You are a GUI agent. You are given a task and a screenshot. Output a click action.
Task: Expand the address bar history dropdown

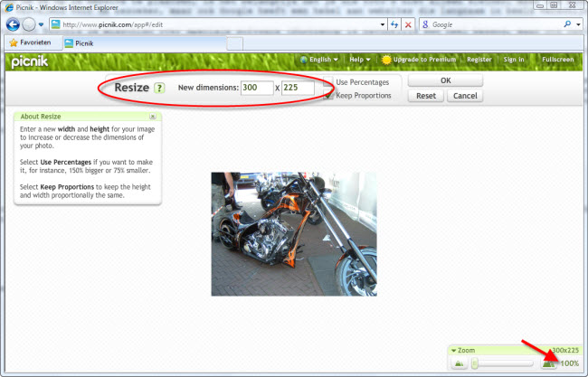382,24
